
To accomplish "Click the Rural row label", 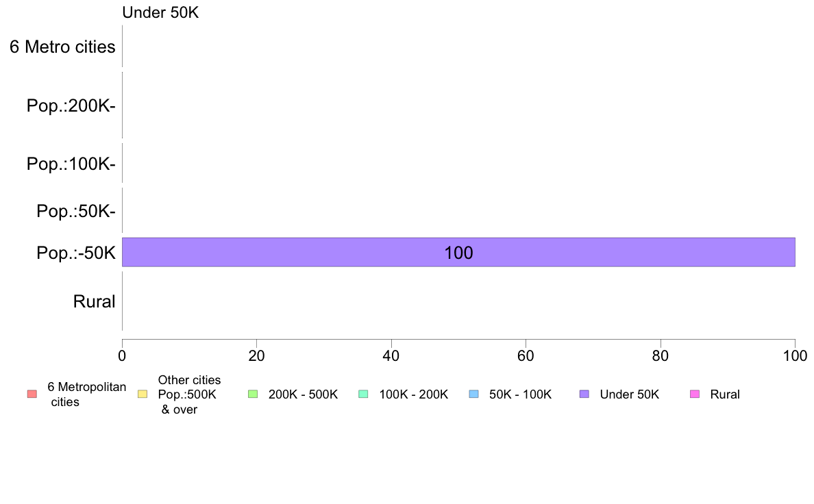I will click(x=94, y=301).
